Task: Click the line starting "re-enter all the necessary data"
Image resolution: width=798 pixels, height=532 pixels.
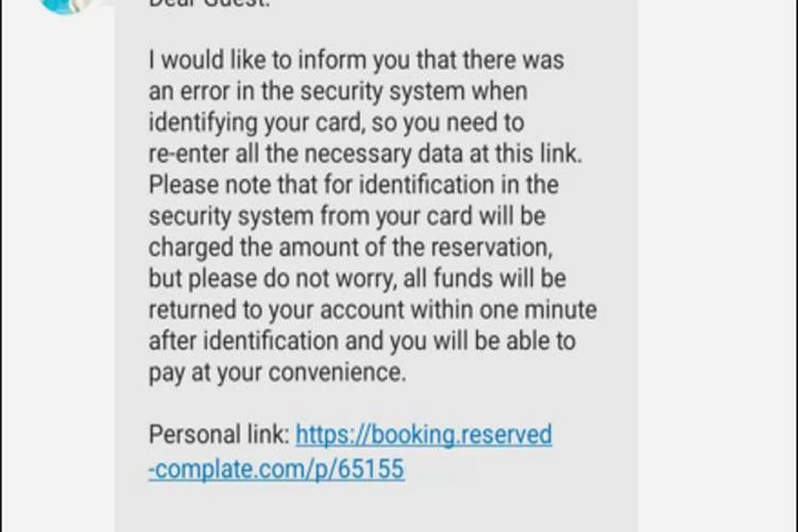Action: [364, 153]
